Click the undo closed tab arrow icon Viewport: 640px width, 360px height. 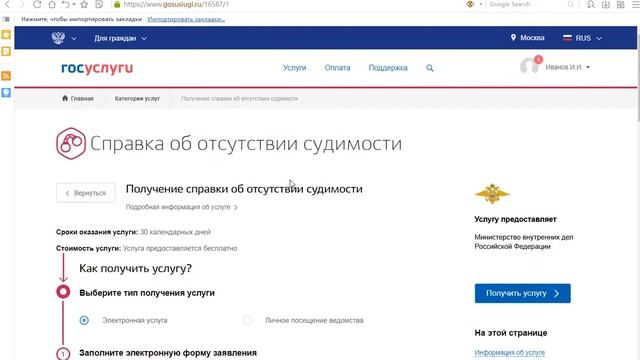point(65,4)
